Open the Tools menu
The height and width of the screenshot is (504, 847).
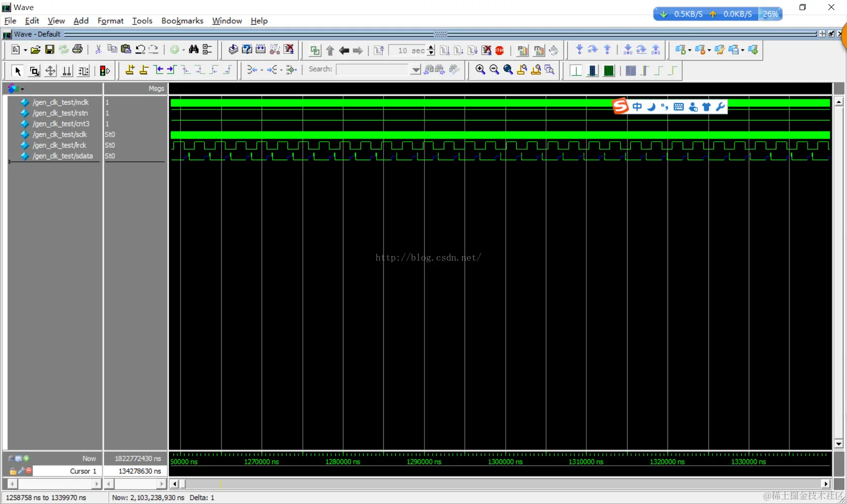pos(142,21)
